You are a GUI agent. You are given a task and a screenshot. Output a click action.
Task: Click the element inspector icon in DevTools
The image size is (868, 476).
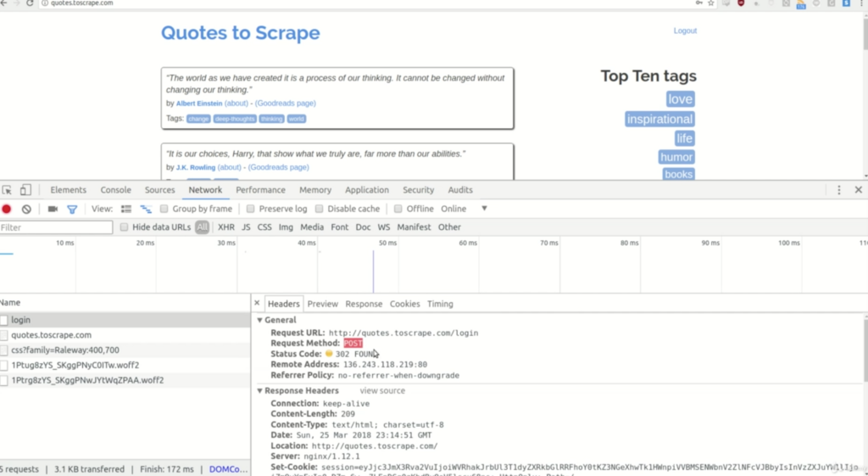click(7, 190)
